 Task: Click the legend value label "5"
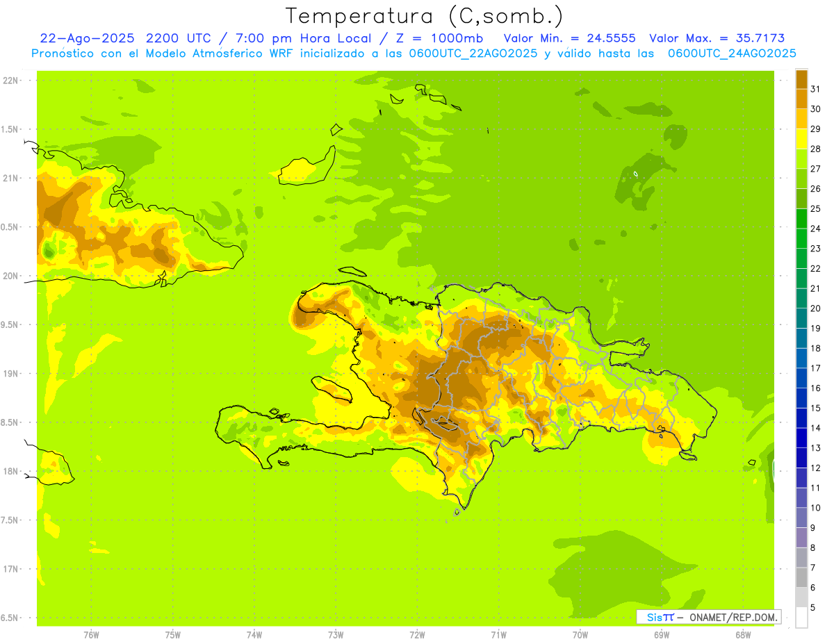(813, 608)
